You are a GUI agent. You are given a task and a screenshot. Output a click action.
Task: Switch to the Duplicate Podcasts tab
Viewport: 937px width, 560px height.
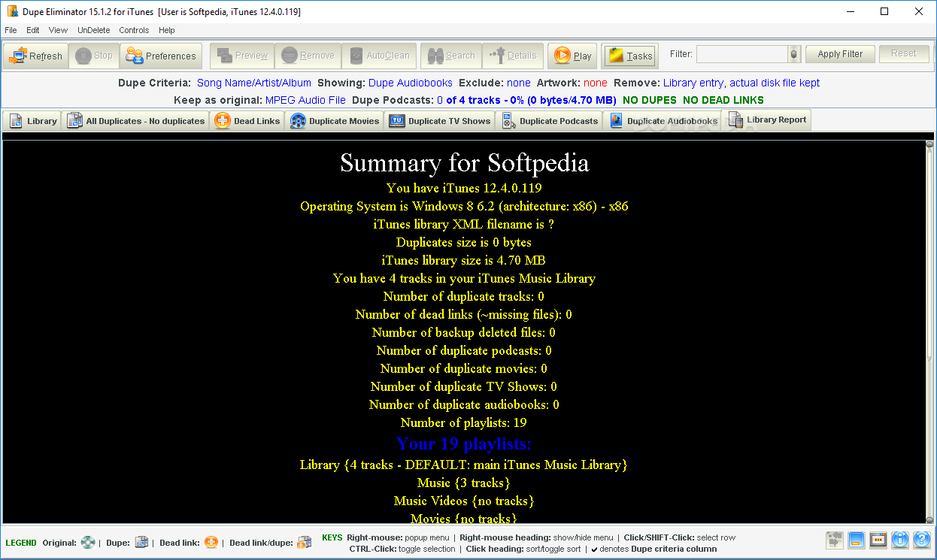[x=549, y=121]
